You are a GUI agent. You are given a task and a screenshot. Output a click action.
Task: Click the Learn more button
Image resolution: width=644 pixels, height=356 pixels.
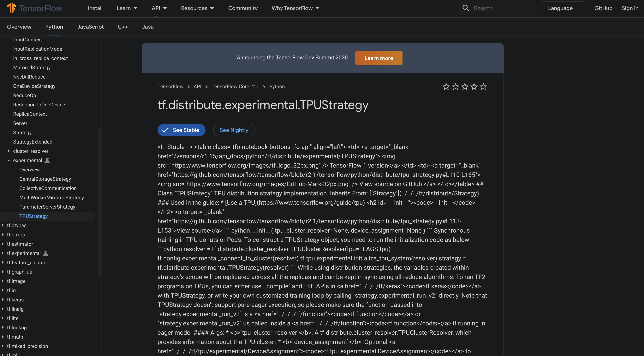pos(379,58)
